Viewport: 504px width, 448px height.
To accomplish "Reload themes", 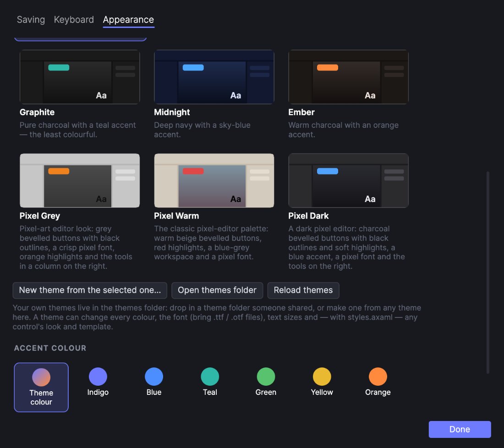I will (x=303, y=290).
